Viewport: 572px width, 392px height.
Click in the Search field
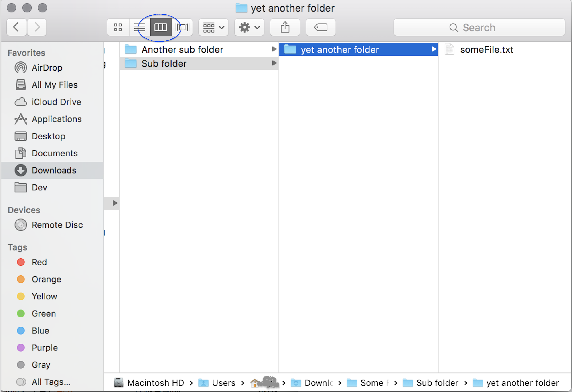[x=479, y=27]
